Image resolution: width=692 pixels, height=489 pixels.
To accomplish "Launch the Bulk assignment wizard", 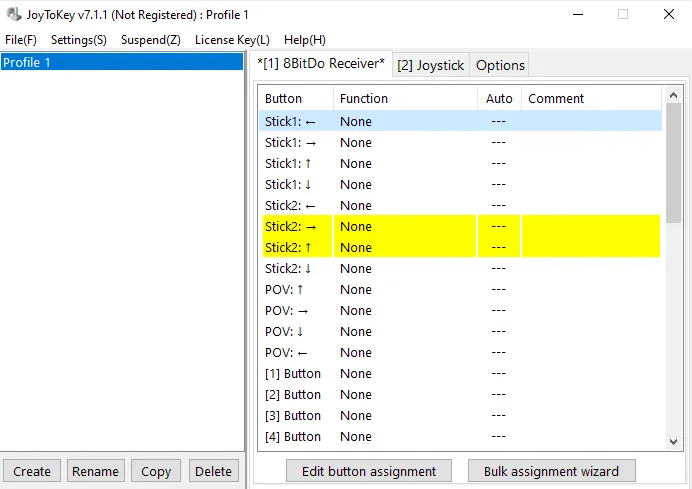I will coord(551,471).
